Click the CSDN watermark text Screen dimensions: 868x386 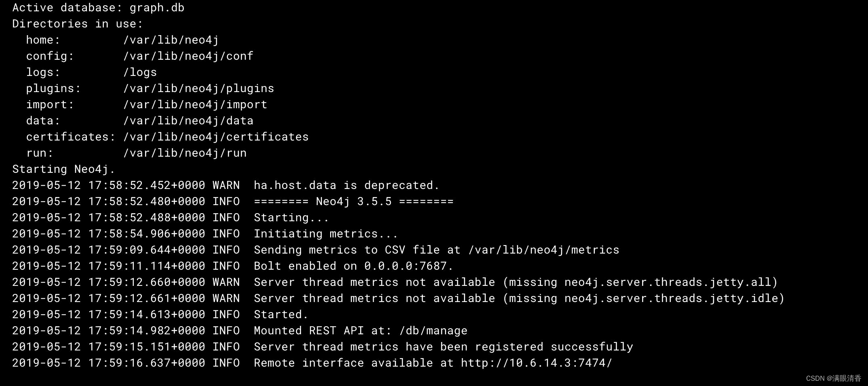pyautogui.click(x=834, y=378)
